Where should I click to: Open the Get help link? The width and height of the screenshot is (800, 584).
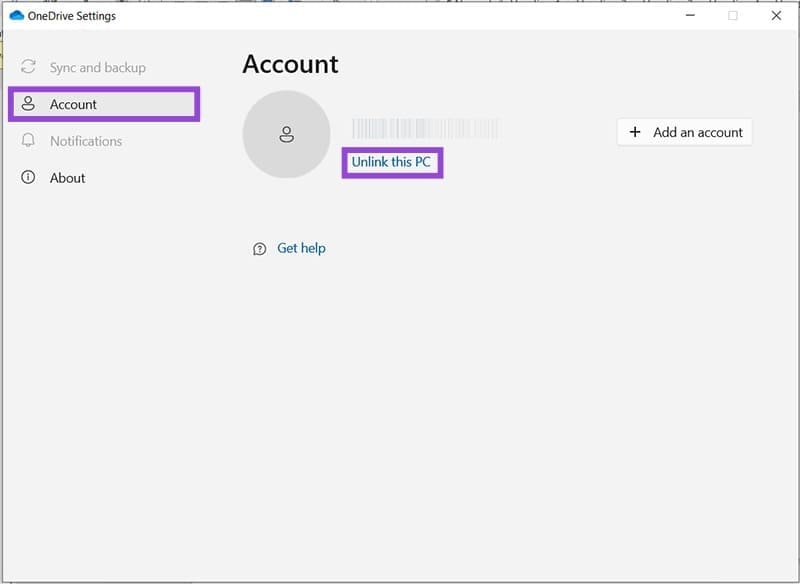tap(300, 248)
